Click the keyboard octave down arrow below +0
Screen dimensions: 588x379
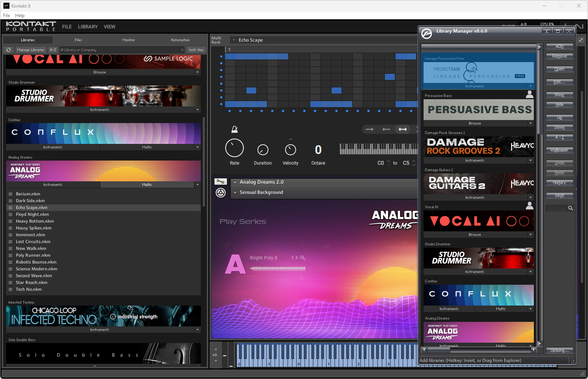(x=216, y=361)
